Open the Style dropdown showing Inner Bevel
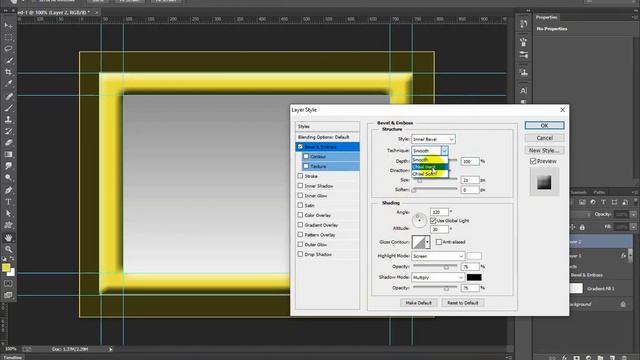 click(x=433, y=139)
